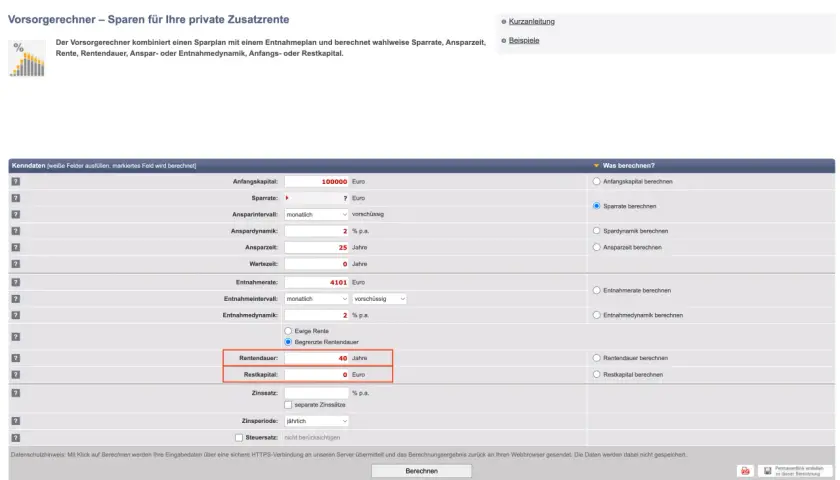Open help icon for Rentendauer row
Viewport: 840px width, 480px height.
(16, 358)
